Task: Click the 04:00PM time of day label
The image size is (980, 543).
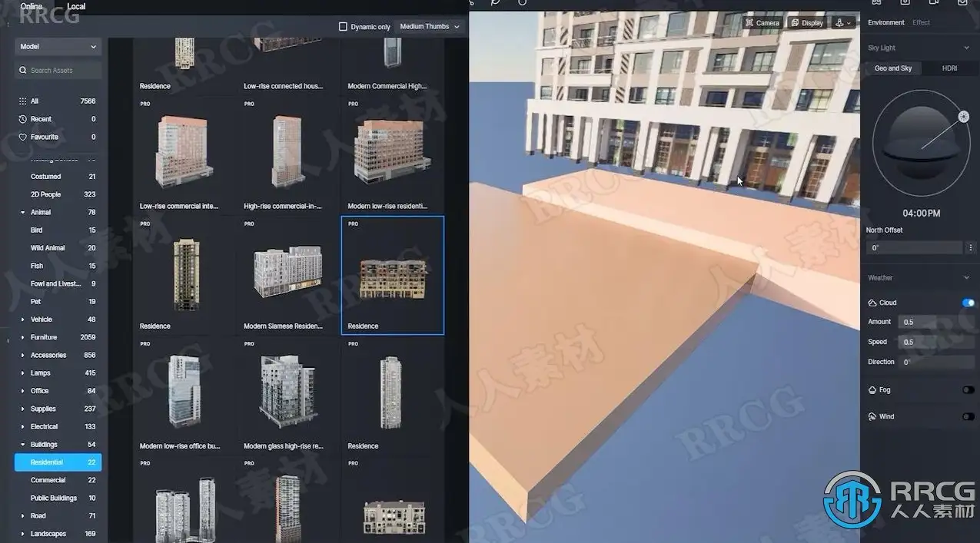Action: (921, 214)
